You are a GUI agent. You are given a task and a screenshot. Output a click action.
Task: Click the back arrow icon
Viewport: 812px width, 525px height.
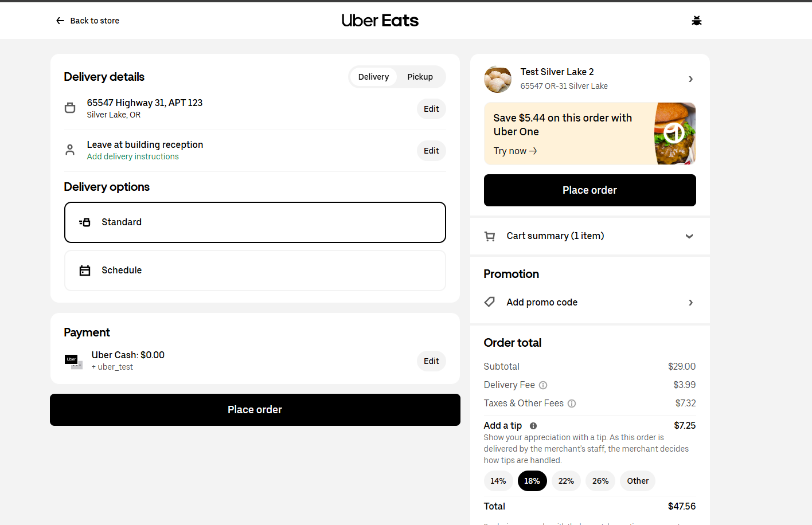pyautogui.click(x=60, y=21)
